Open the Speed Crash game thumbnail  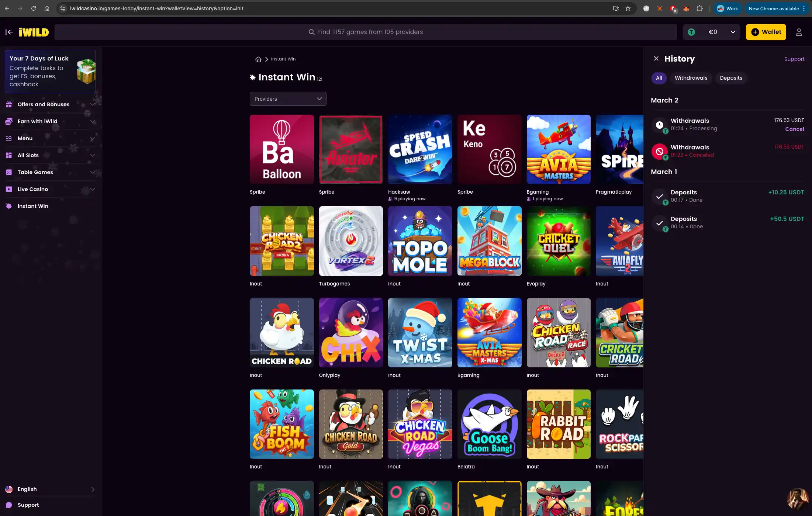(420, 149)
